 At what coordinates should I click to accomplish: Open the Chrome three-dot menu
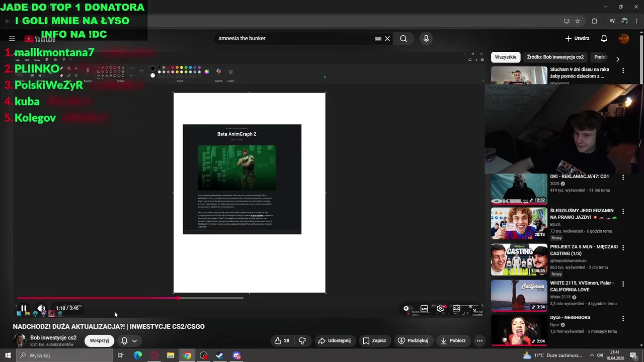coord(636,21)
